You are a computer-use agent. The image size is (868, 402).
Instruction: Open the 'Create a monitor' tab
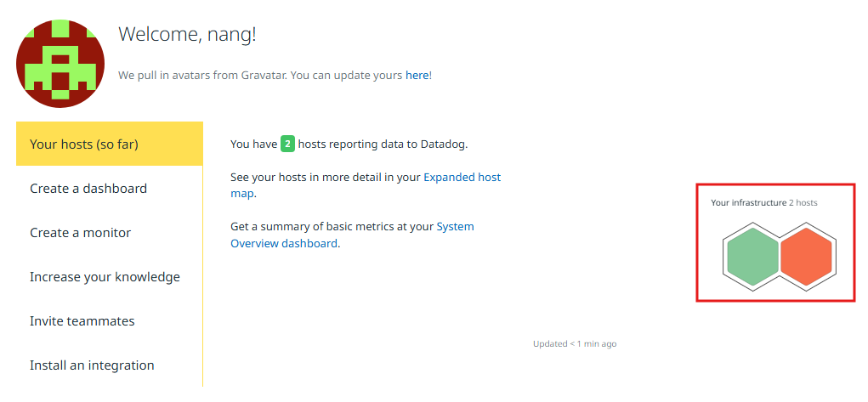click(110, 233)
